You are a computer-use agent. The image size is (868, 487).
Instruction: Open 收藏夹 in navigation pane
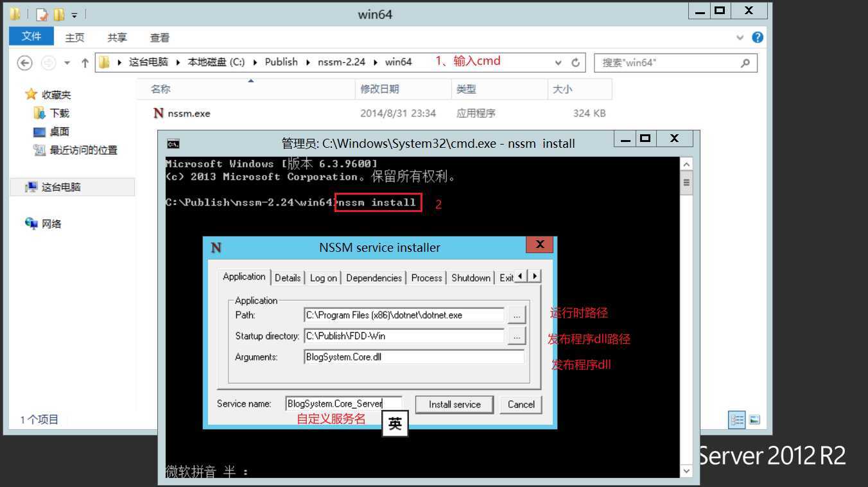56,94
